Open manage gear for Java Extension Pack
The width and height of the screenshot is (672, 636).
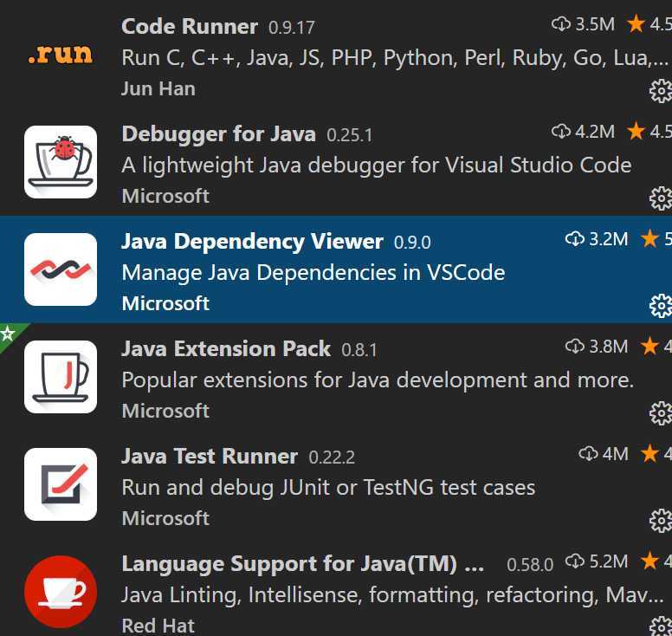[661, 413]
